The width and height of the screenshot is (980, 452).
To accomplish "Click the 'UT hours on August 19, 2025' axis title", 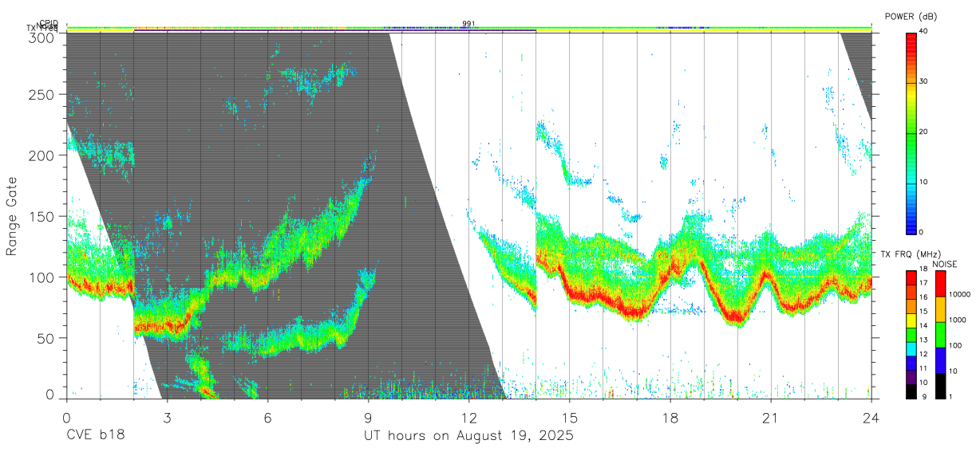I will click(468, 436).
